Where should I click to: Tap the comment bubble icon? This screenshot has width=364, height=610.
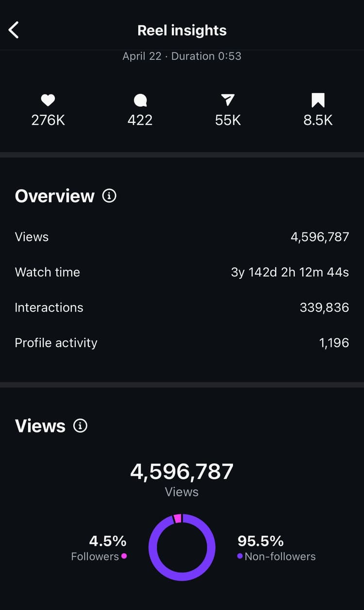[140, 100]
